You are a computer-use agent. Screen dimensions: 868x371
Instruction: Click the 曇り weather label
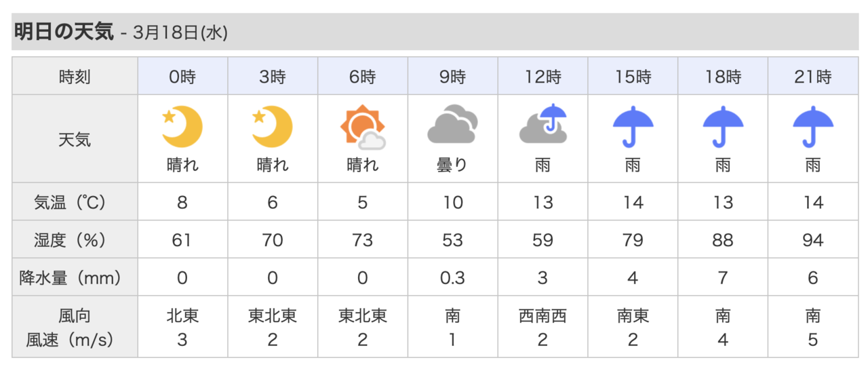(x=452, y=165)
